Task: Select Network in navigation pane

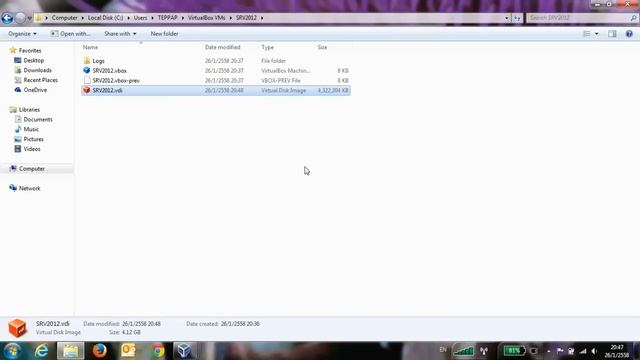Action: click(x=29, y=188)
